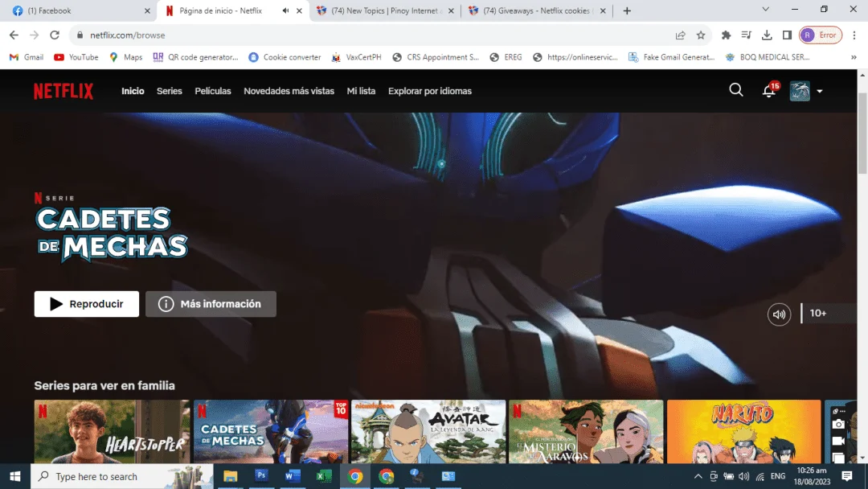The height and width of the screenshot is (489, 868).
Task: Open Más información button
Action: click(211, 304)
